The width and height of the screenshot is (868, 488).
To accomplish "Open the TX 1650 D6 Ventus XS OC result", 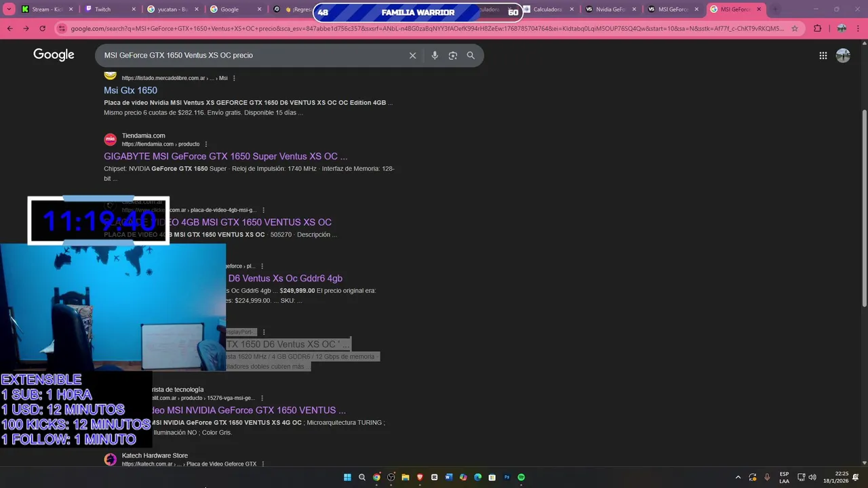I will click(x=288, y=344).
